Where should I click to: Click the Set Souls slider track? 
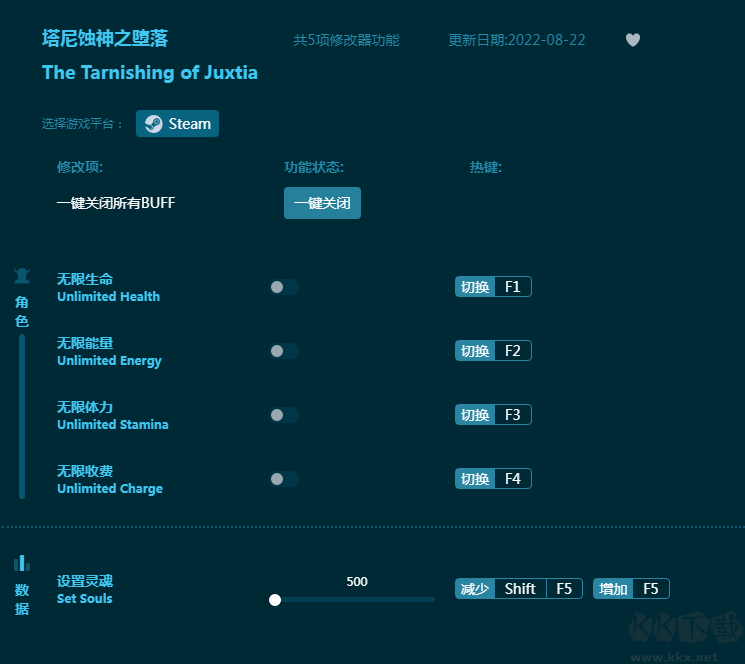pos(352,600)
